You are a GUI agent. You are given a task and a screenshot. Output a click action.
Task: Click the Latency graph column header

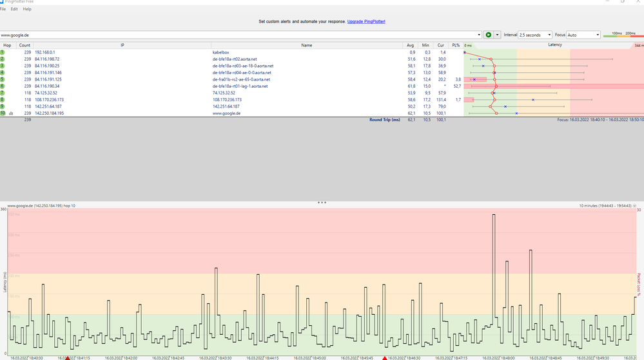coord(554,45)
